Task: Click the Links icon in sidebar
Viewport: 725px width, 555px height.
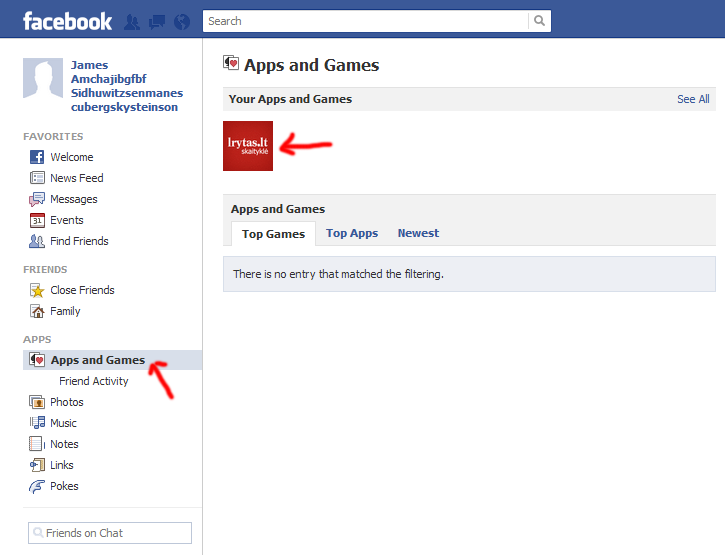Action: click(x=37, y=465)
